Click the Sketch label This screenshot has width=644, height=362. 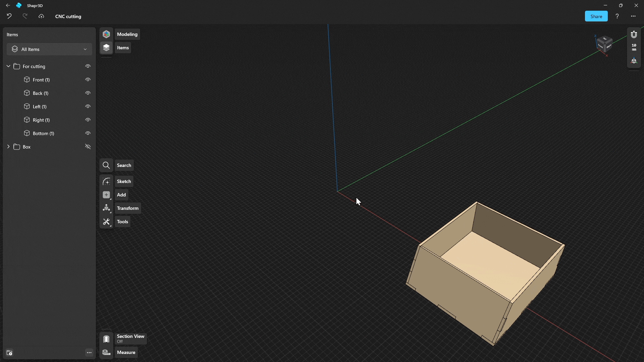(124, 181)
